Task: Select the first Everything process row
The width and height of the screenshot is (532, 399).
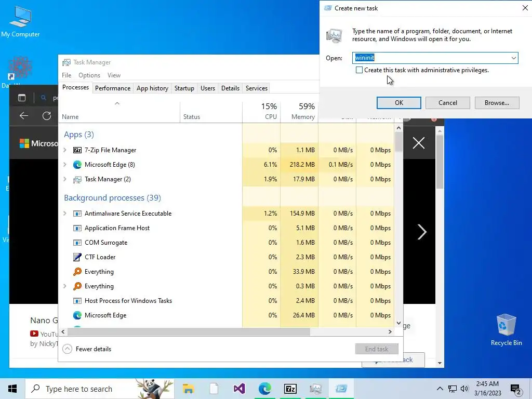Action: 227,271
